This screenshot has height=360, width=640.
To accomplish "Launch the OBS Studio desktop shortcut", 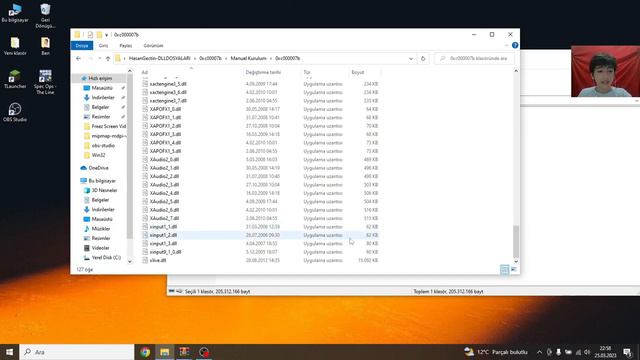I will click(15, 112).
